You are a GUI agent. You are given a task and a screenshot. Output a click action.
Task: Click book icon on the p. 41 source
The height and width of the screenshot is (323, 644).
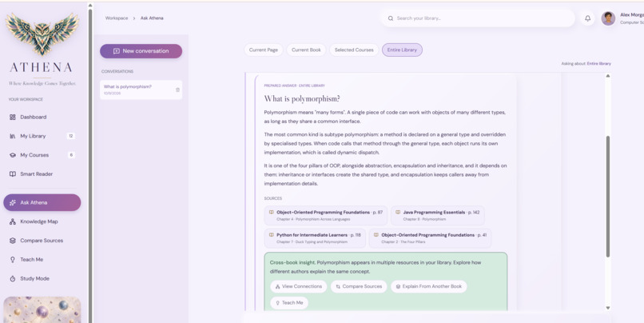click(376, 235)
